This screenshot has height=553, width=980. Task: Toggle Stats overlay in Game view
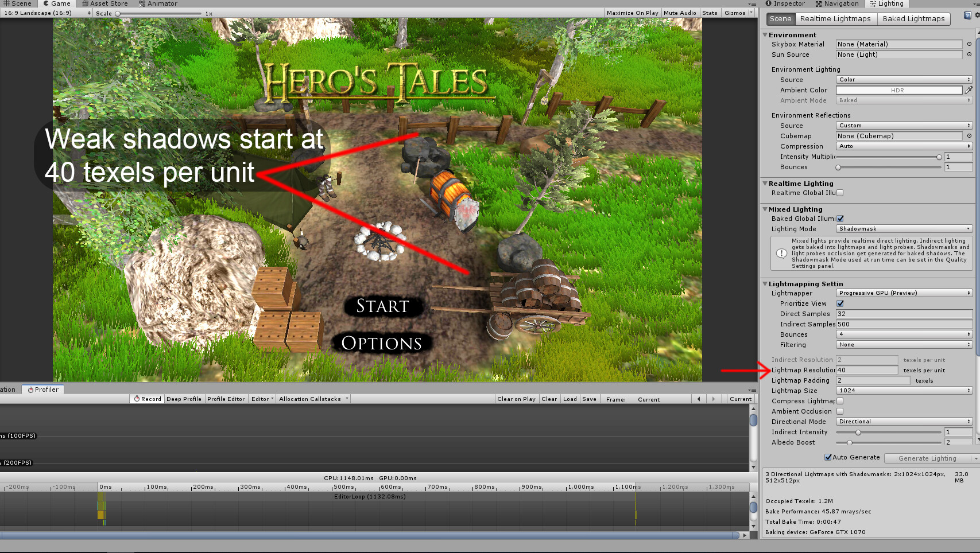tap(710, 13)
